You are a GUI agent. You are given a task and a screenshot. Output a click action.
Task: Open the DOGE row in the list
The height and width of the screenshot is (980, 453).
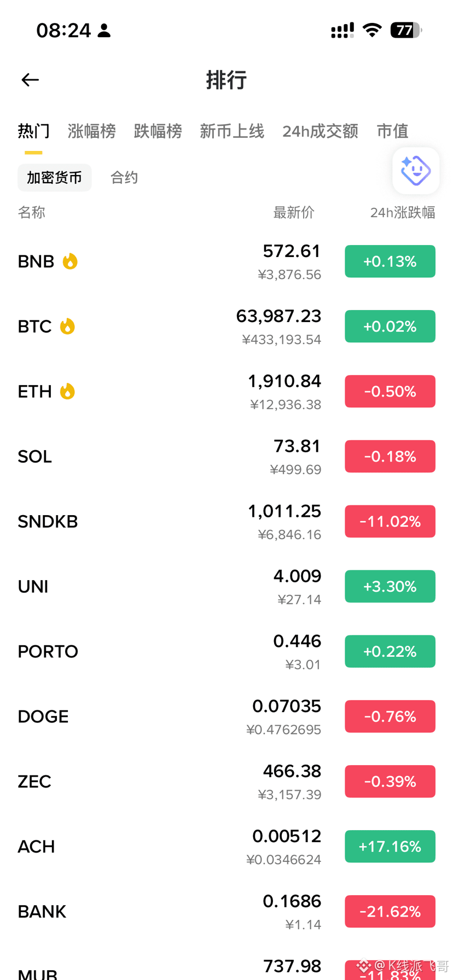point(226,716)
